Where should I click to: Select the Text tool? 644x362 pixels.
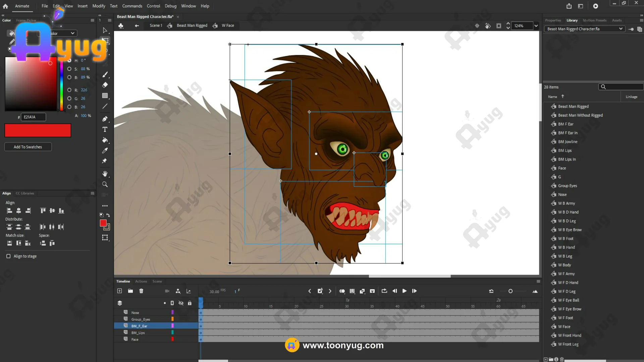[x=105, y=129]
